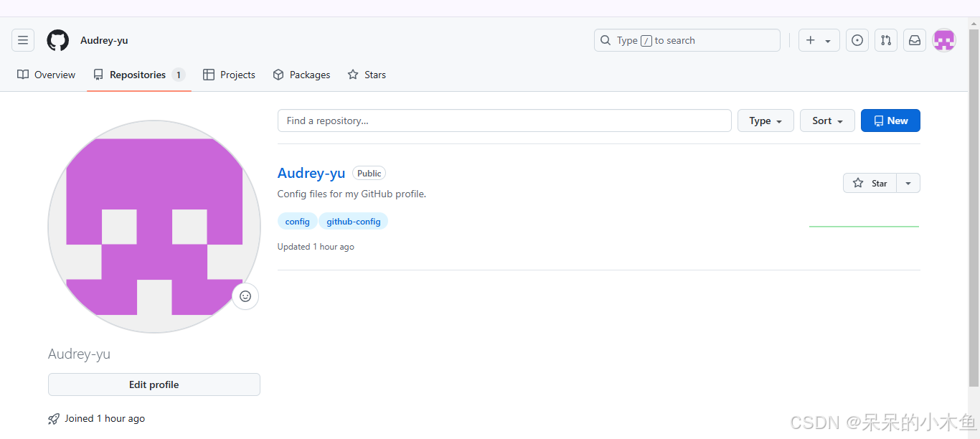
Task: Open the notifications inbox icon
Action: pyautogui.click(x=915, y=40)
